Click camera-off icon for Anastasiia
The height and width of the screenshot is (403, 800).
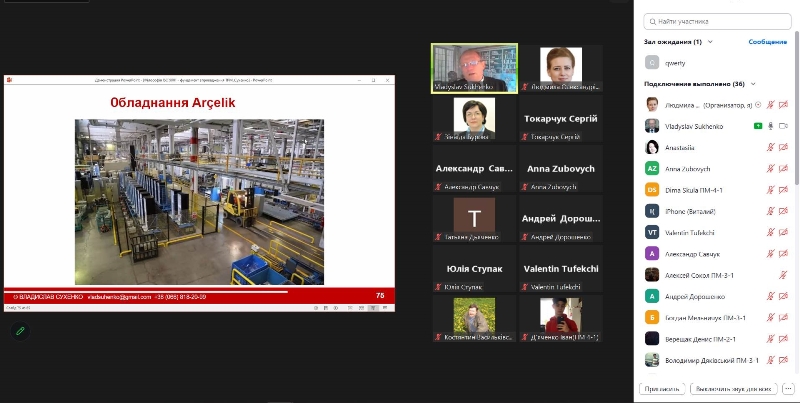(x=784, y=147)
